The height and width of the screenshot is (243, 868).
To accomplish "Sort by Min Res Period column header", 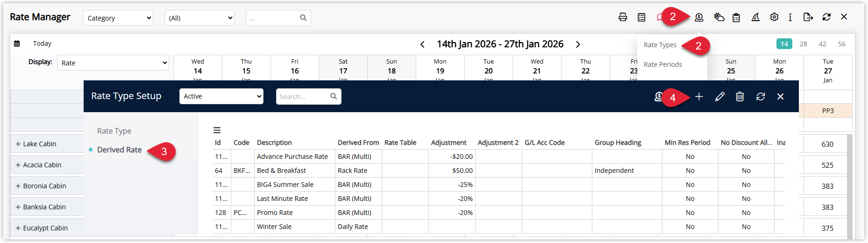I will coord(687,143).
